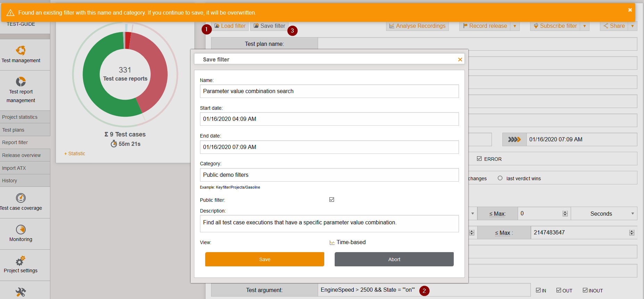Click the orange Save button
This screenshot has height=299, width=644.
tap(265, 259)
